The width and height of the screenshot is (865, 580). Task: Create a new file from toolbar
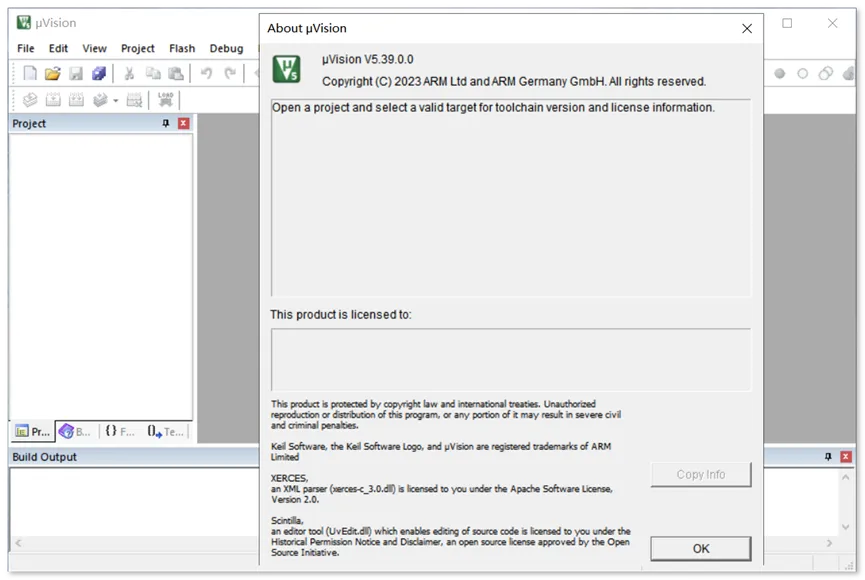click(x=30, y=73)
